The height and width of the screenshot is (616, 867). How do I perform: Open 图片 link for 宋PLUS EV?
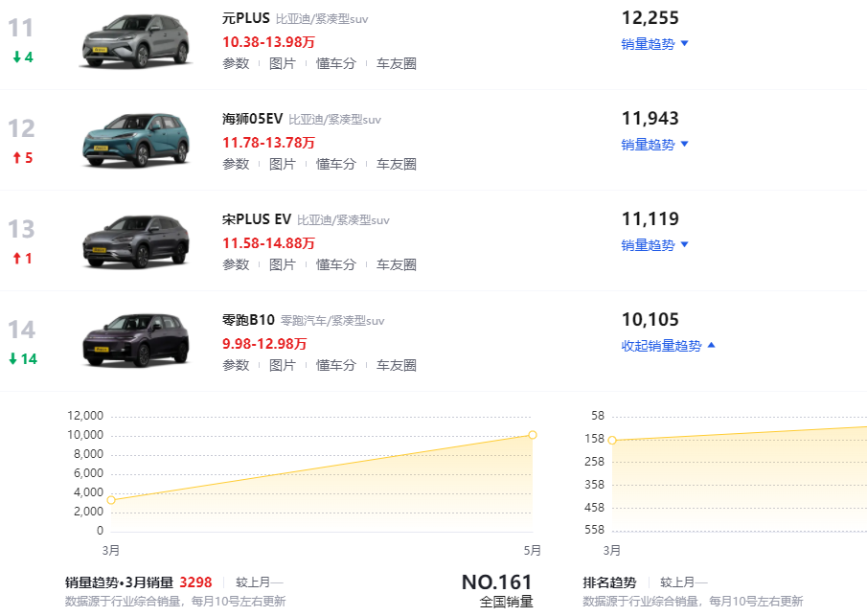tap(282, 264)
